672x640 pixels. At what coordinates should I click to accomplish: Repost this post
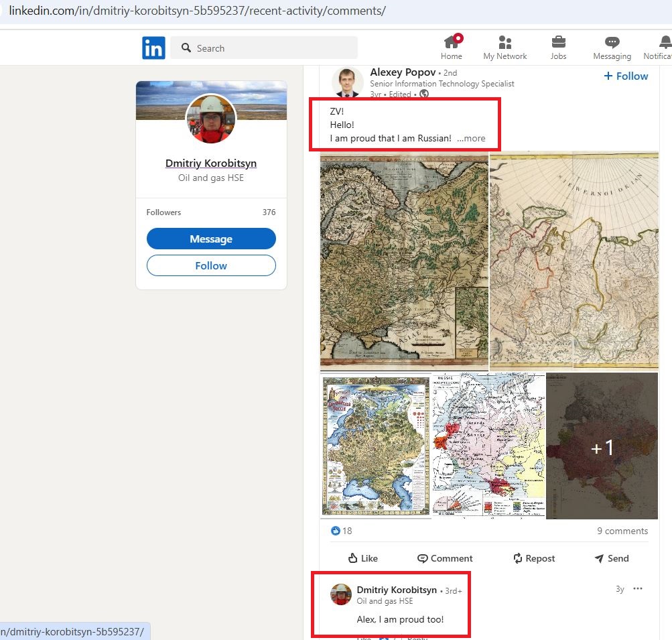click(534, 558)
